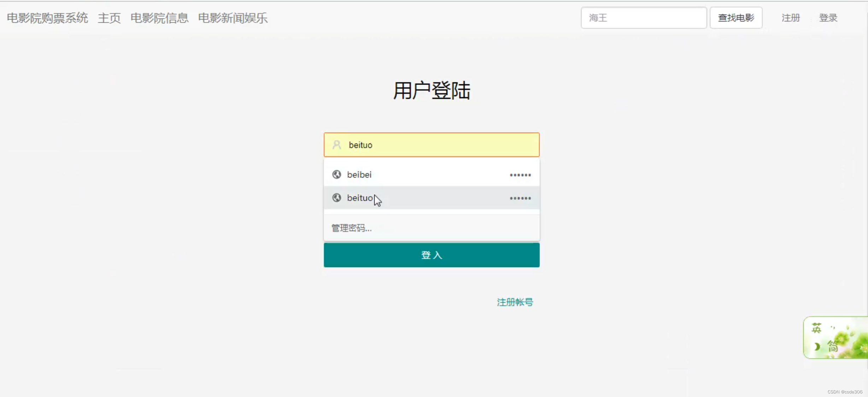Click the user icon in username field
This screenshot has height=397, width=868.
click(x=337, y=145)
